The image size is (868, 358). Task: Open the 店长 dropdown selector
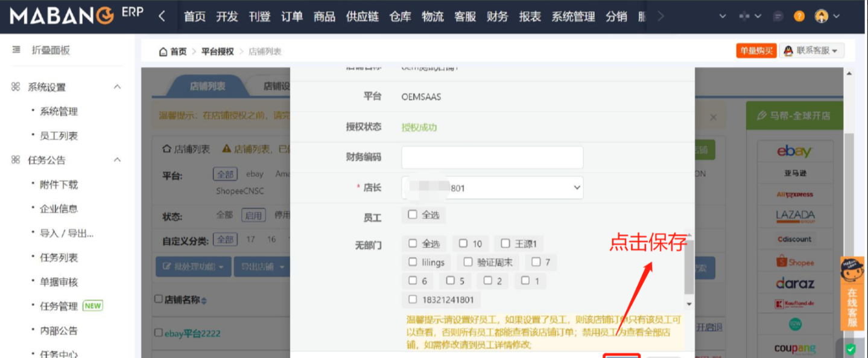point(492,188)
